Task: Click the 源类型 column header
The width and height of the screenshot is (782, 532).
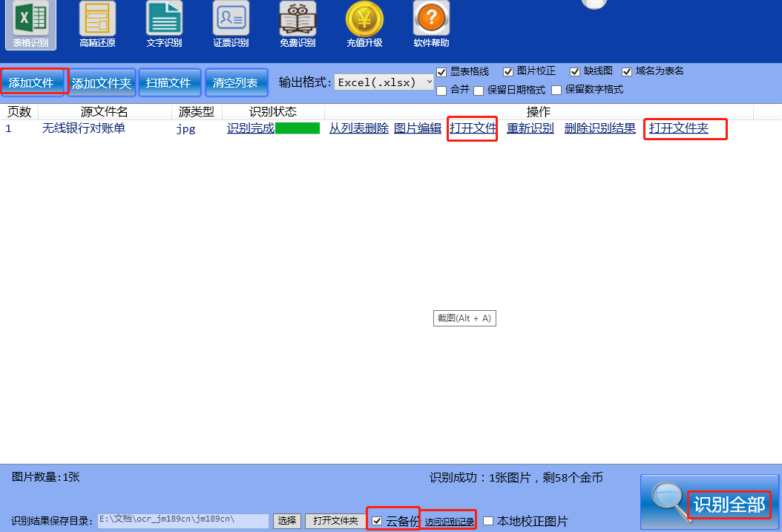Action: pos(197,112)
